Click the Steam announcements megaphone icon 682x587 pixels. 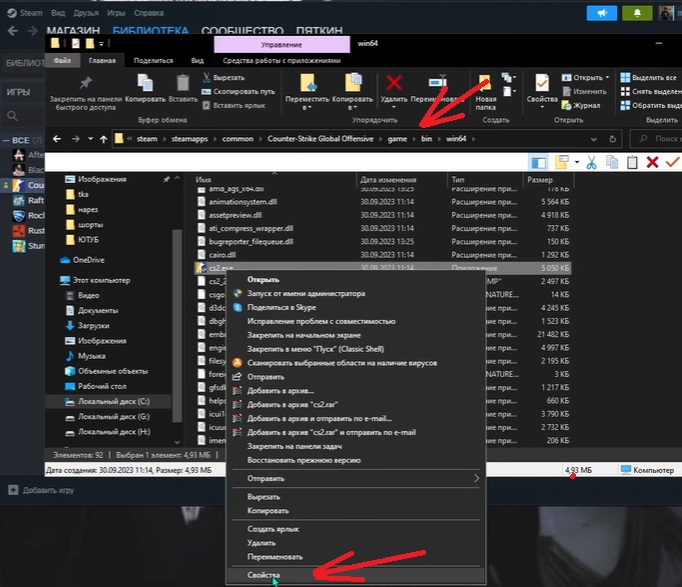click(x=602, y=13)
